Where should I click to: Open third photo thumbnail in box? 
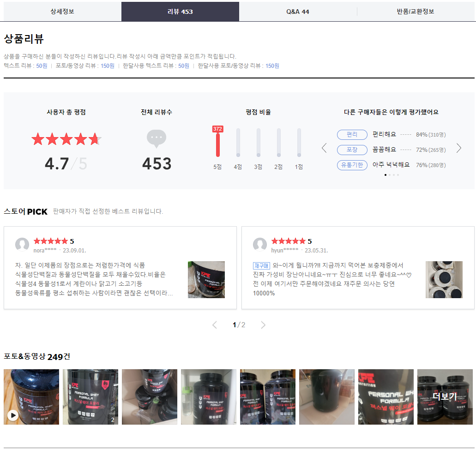click(150, 397)
